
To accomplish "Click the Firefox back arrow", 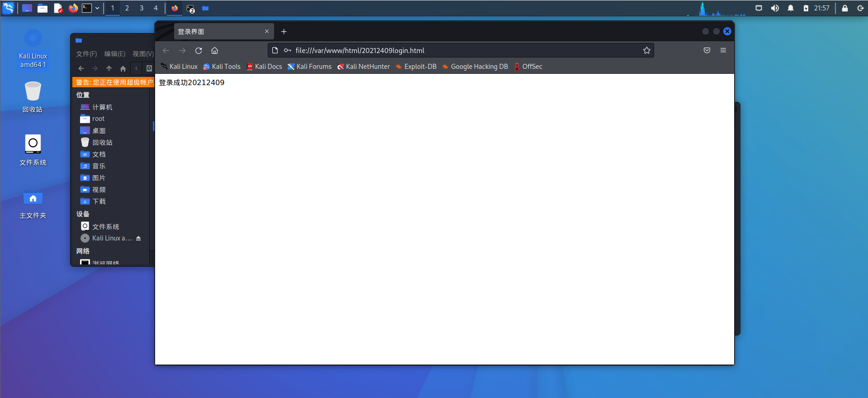I will coord(166,50).
